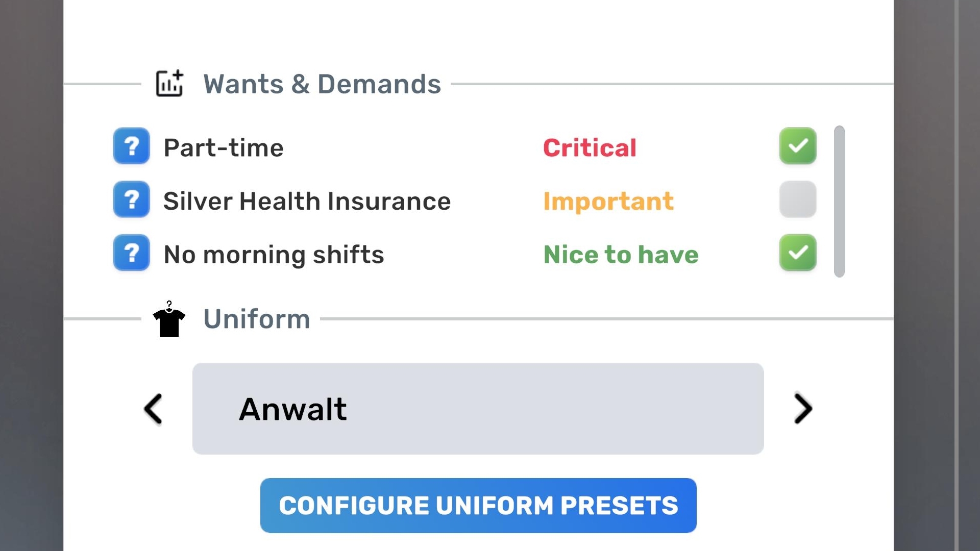Click the Uniform t-shirt icon
980x551 pixels.
click(x=169, y=320)
